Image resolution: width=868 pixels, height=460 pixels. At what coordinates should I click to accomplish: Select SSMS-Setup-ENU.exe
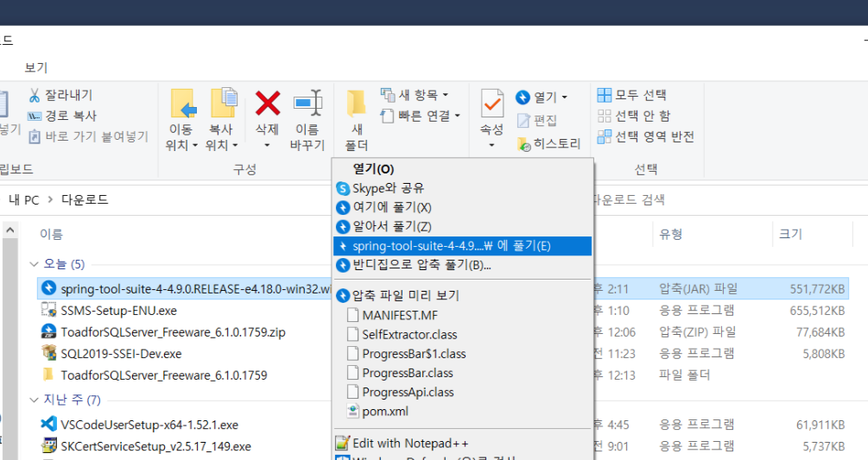pyautogui.click(x=118, y=312)
